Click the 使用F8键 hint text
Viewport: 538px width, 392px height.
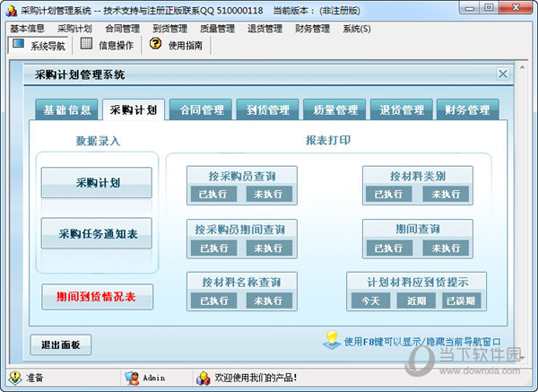(x=422, y=342)
